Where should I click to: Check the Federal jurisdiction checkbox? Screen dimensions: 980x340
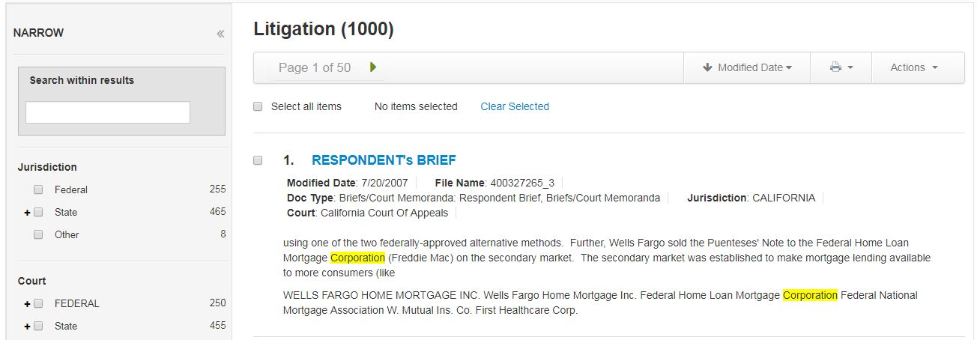tap(38, 190)
